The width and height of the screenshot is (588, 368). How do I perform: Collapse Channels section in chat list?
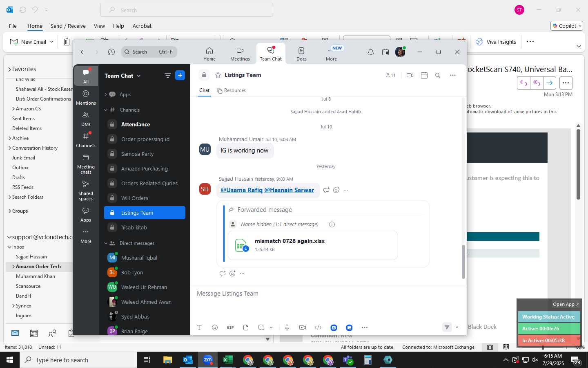click(105, 110)
